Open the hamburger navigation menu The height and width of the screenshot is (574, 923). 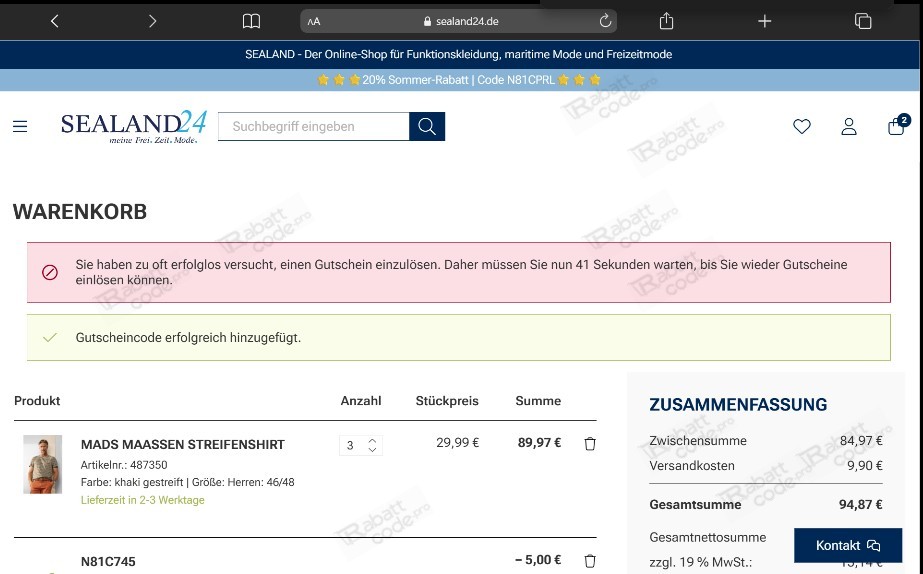point(20,126)
